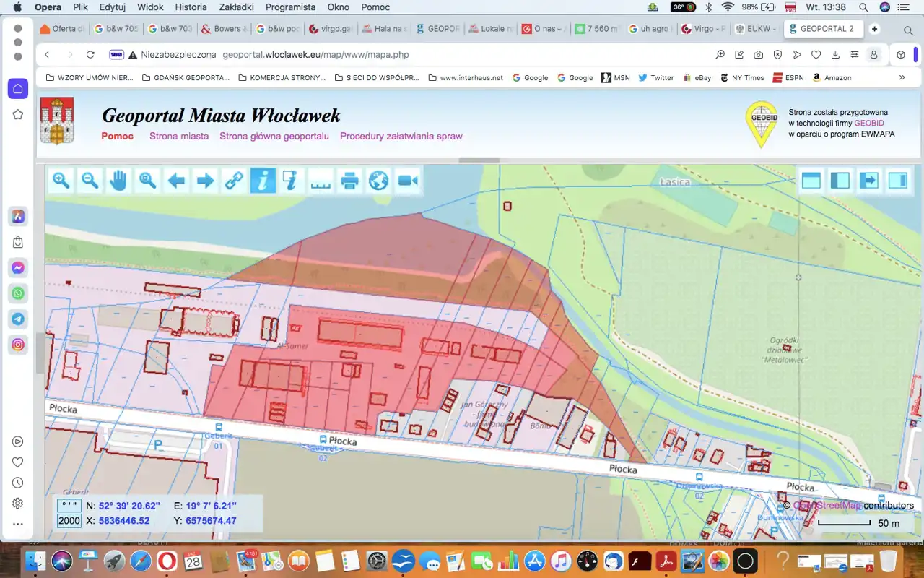This screenshot has width=924, height=578.
Task: Toggle the left side panel layout button
Action: coord(840,181)
